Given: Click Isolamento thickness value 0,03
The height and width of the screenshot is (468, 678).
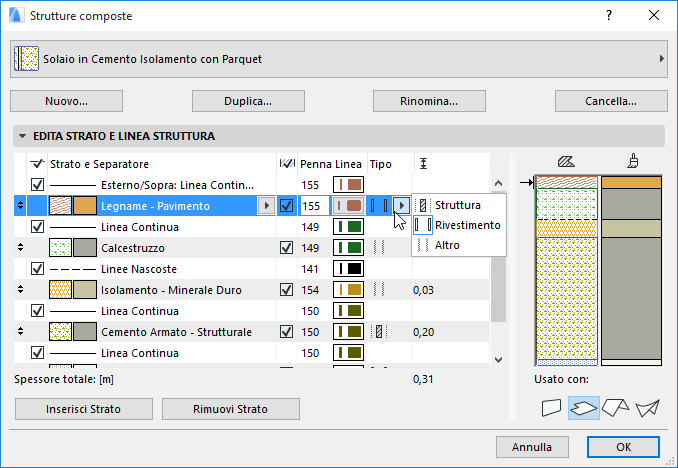Looking at the screenshot, I should point(424,290).
